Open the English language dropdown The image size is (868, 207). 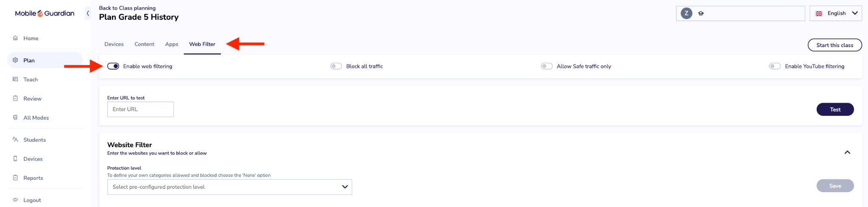tap(836, 13)
